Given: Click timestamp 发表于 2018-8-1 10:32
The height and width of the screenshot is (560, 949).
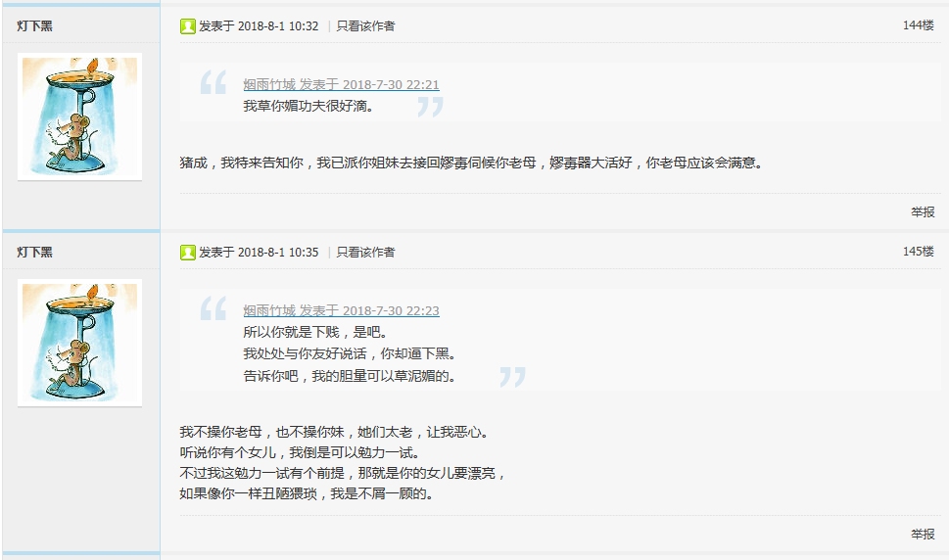Looking at the screenshot, I should (259, 26).
